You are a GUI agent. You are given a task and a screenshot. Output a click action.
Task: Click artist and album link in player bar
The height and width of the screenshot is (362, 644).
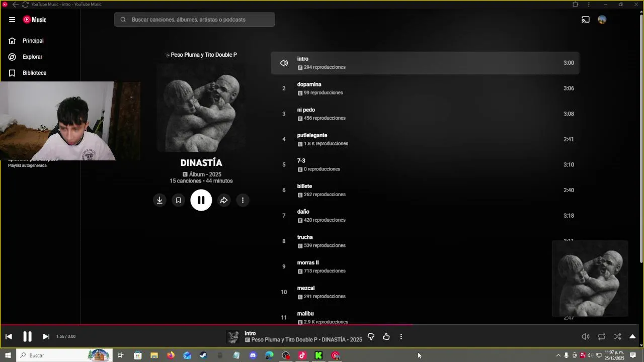pos(306,340)
